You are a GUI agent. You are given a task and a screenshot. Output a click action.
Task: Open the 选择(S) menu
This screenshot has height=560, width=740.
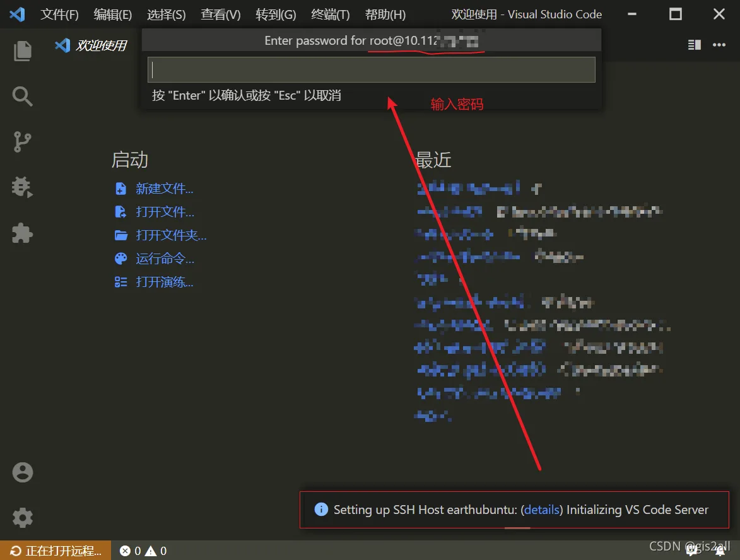[166, 15]
